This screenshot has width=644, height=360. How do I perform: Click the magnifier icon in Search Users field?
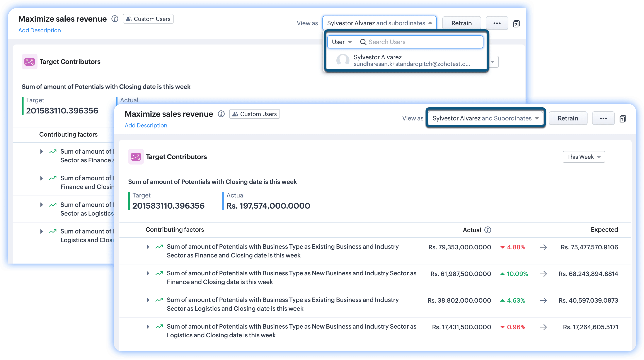coord(363,42)
